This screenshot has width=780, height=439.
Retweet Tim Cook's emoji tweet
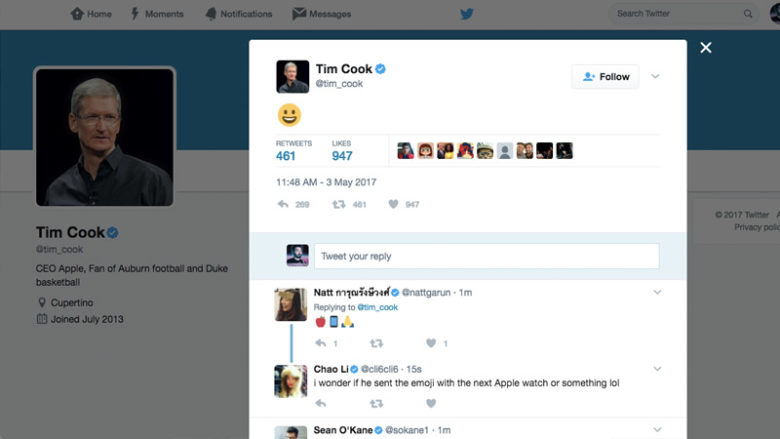coord(339,204)
